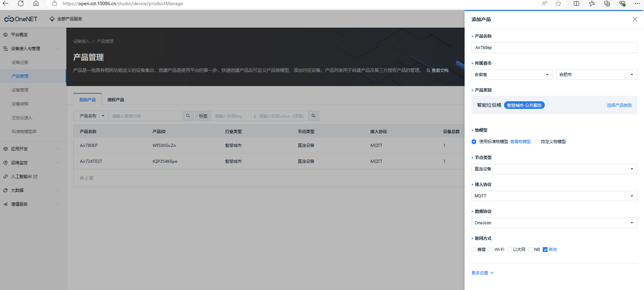
Task: Collapse the 设备接入与管理 menu
Action: pos(58,48)
